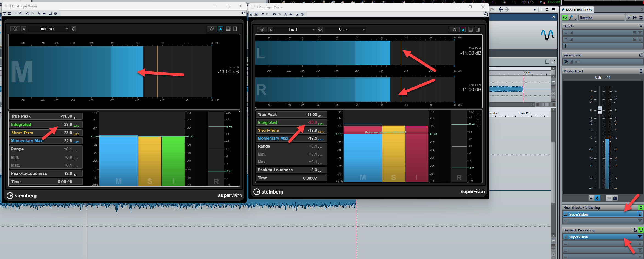
Task: Click Peak-to-Loudness 12.0 row
Action: 46,173
